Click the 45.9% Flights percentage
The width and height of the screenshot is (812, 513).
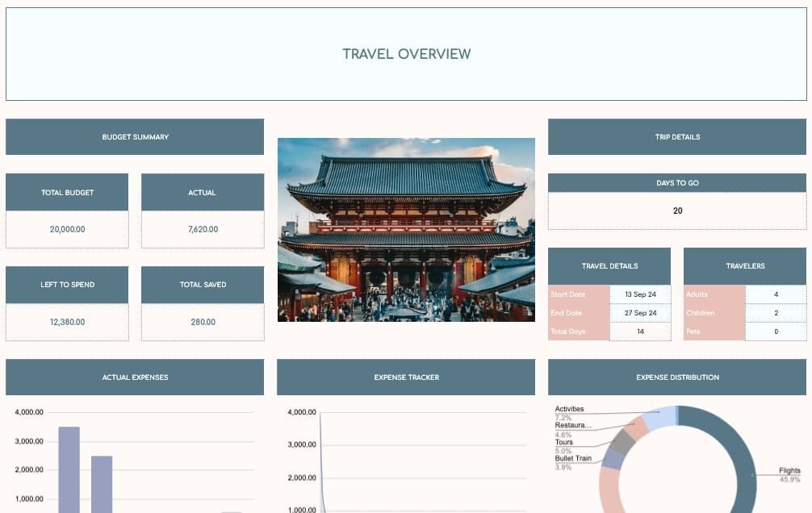(789, 479)
